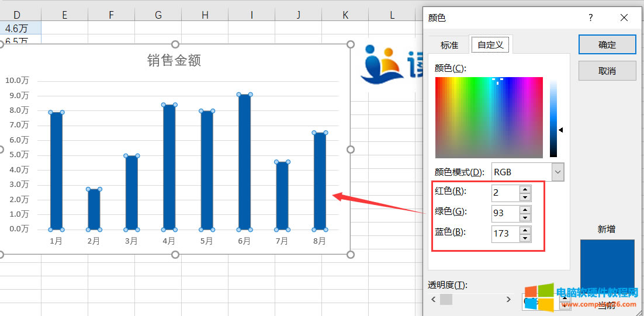Select the 4月 bar in chart
The width and height of the screenshot is (644, 316).
pyautogui.click(x=169, y=167)
